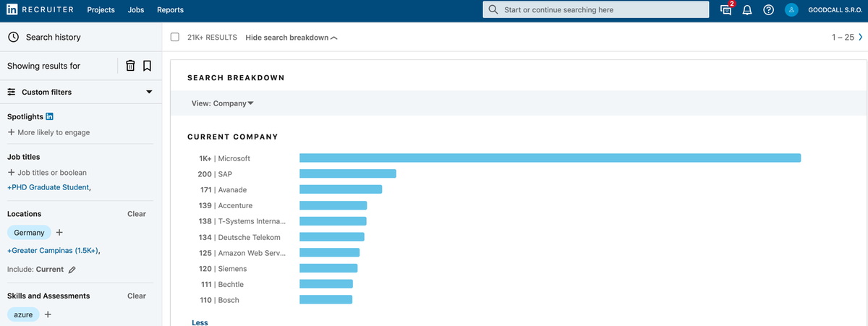Open the Projects menu
The height and width of the screenshot is (326, 868).
[x=101, y=10]
